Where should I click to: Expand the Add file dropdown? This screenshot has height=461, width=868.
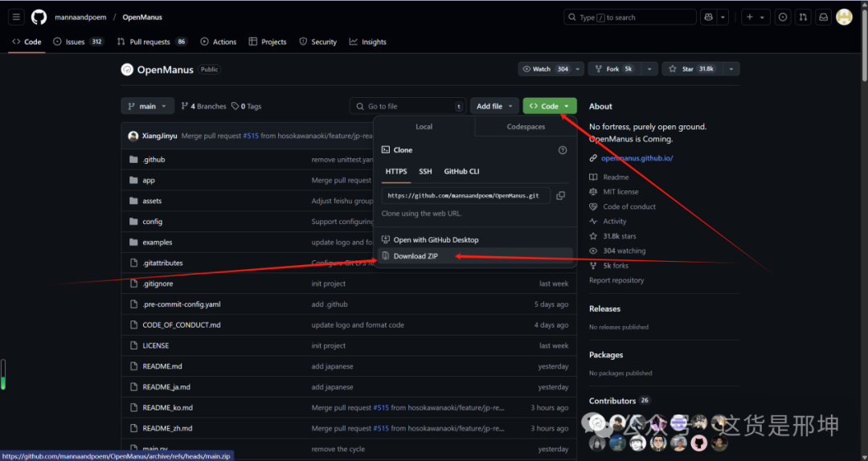(495, 106)
